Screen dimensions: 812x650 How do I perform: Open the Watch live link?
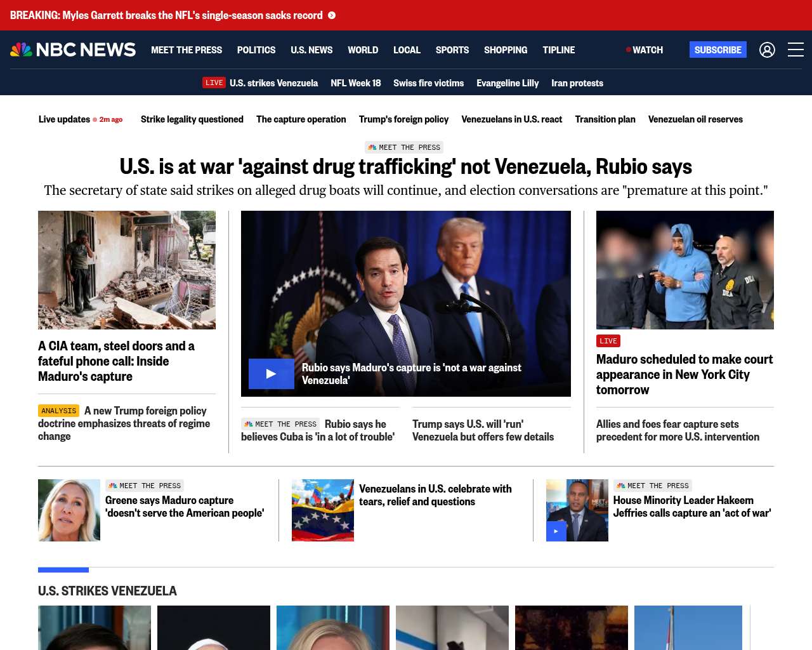tap(645, 50)
